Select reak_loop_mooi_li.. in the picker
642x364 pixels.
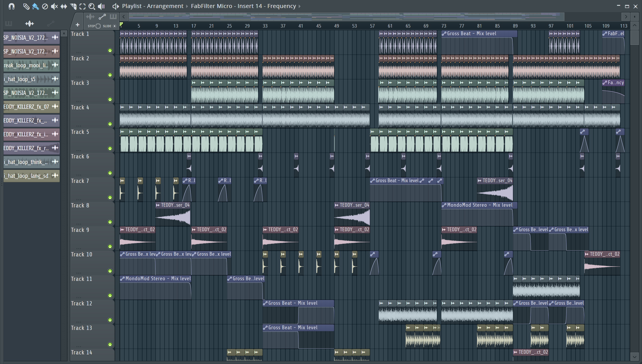click(x=31, y=65)
